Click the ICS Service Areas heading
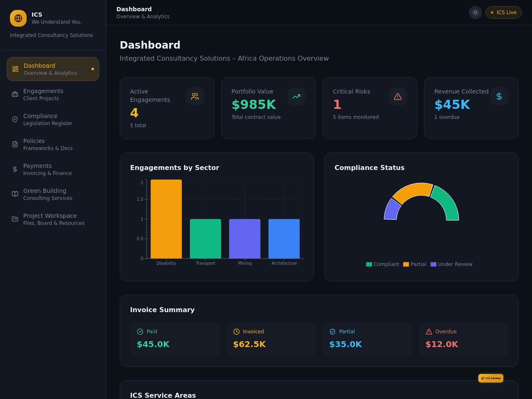The height and width of the screenshot is (399, 532). 163,395
